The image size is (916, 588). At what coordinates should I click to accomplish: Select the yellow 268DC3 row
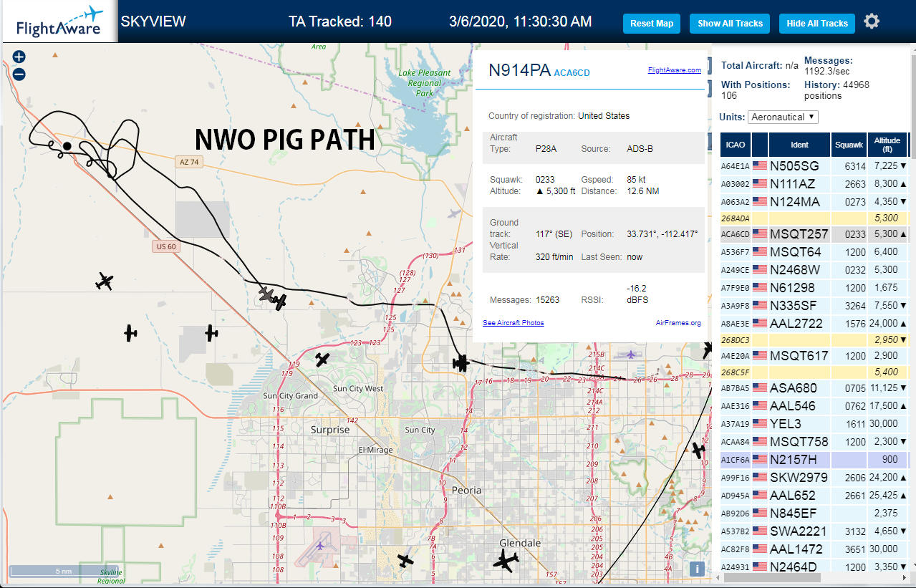coord(814,339)
